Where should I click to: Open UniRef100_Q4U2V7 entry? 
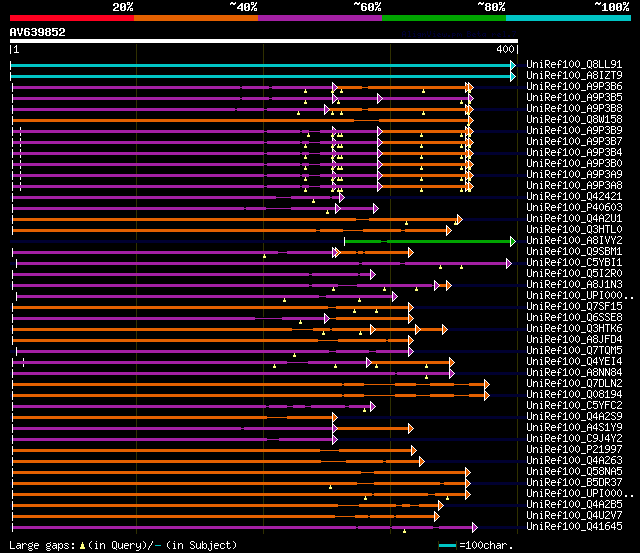(574, 516)
